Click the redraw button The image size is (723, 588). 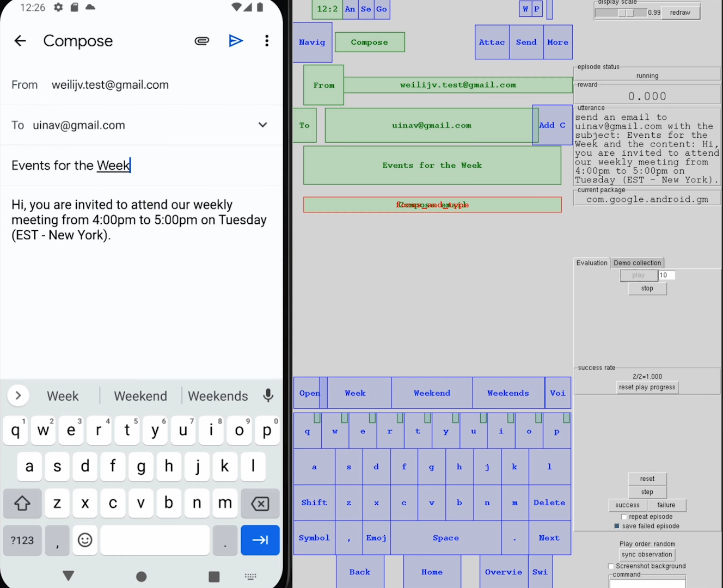pyautogui.click(x=681, y=13)
